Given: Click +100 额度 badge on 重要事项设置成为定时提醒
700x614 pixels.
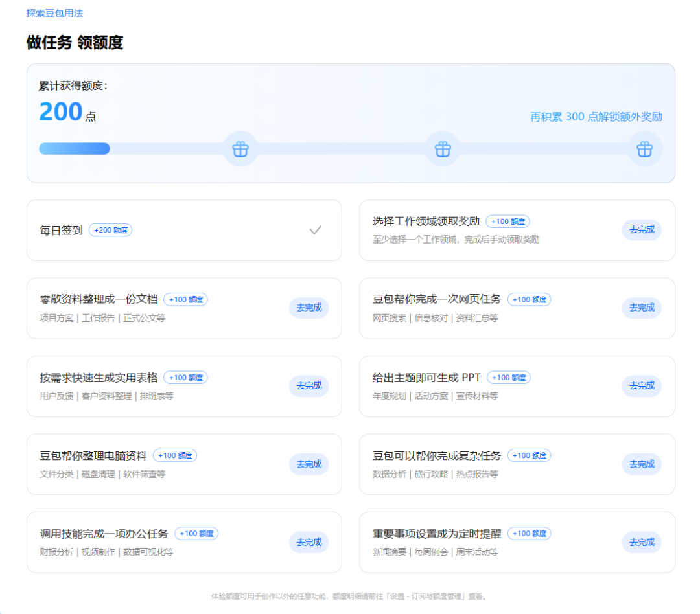Looking at the screenshot, I should coord(529,534).
